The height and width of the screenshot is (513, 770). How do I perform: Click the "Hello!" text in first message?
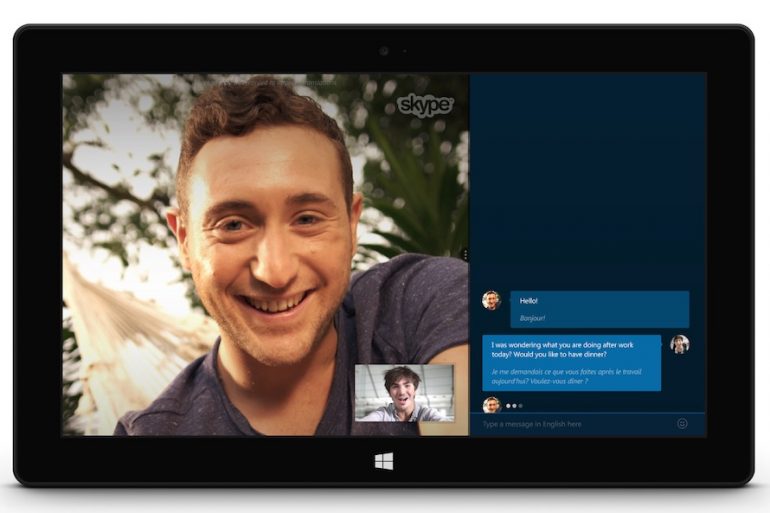(x=529, y=301)
